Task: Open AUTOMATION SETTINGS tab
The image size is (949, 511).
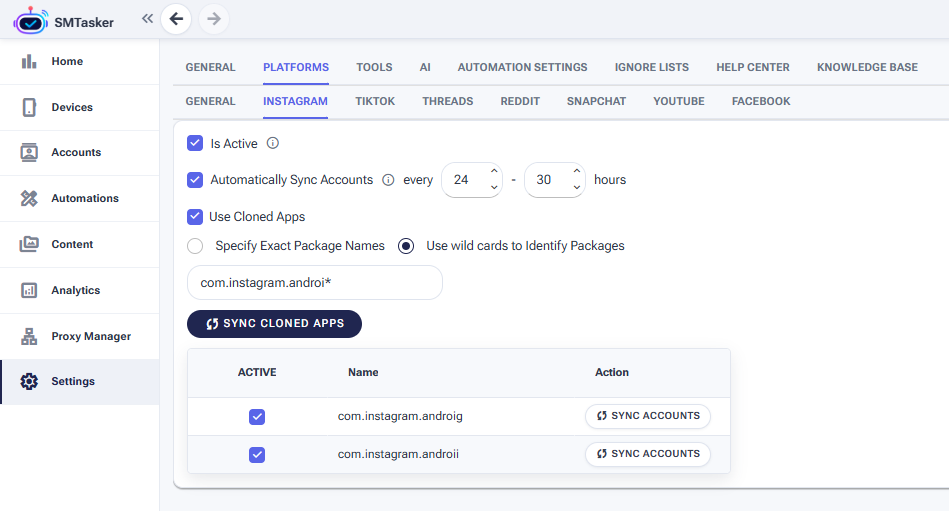Action: 522,67
